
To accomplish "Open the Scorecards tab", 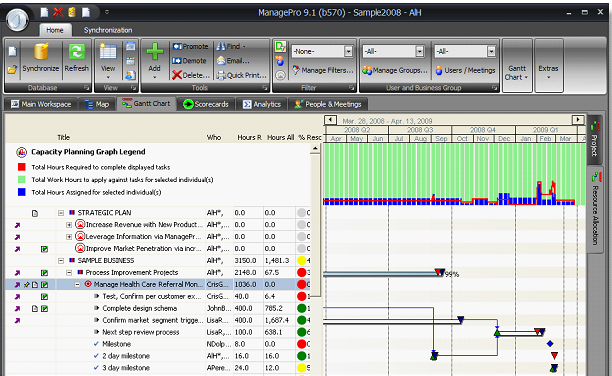I will [206, 104].
